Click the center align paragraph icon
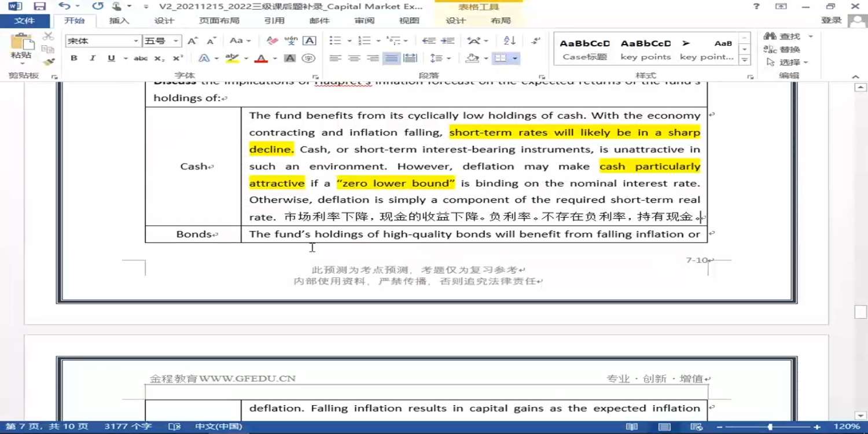868x434 pixels. pos(354,58)
